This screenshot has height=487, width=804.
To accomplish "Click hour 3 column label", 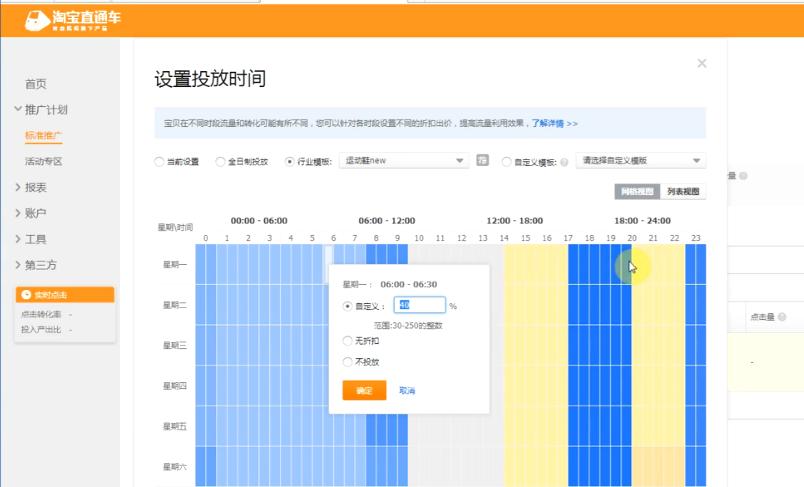I will pyautogui.click(x=269, y=238).
